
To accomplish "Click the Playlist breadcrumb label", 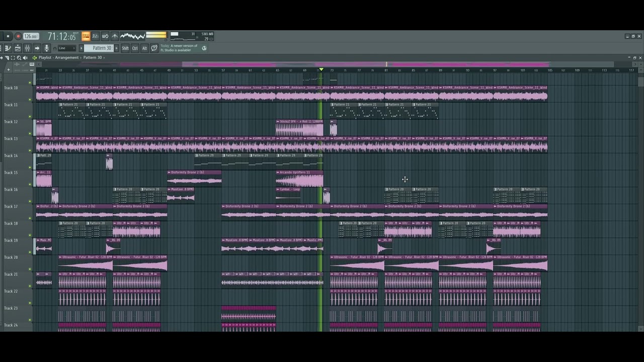I will click(x=45, y=58).
